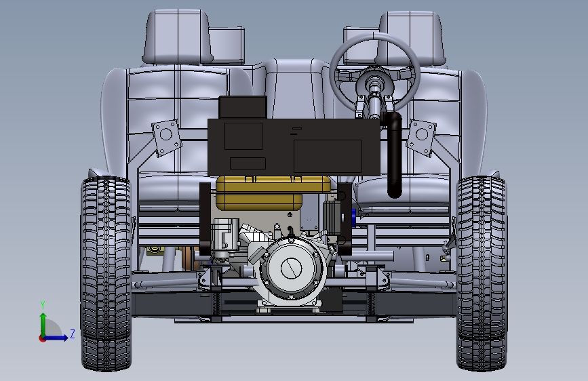Pick the right rear tire

(x=482, y=274)
